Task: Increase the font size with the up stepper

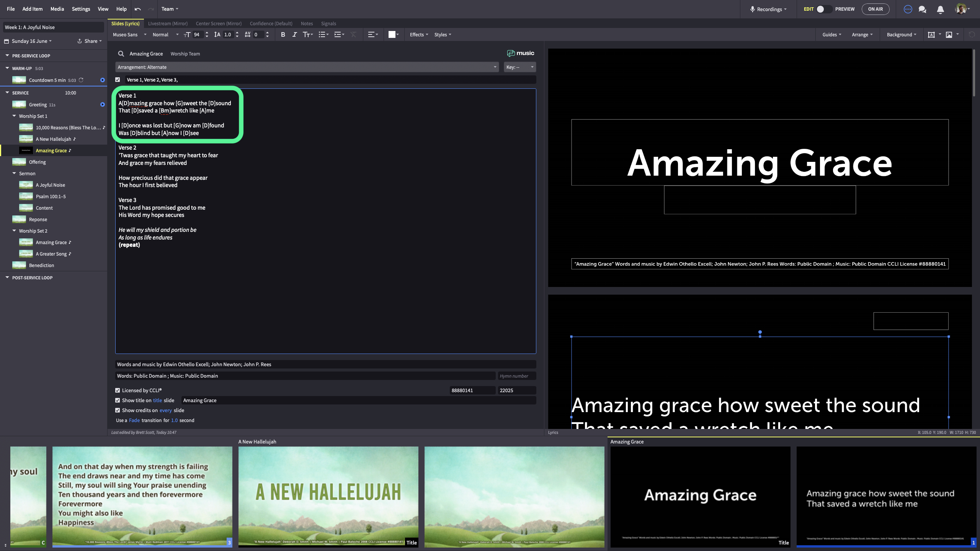Action: (207, 33)
